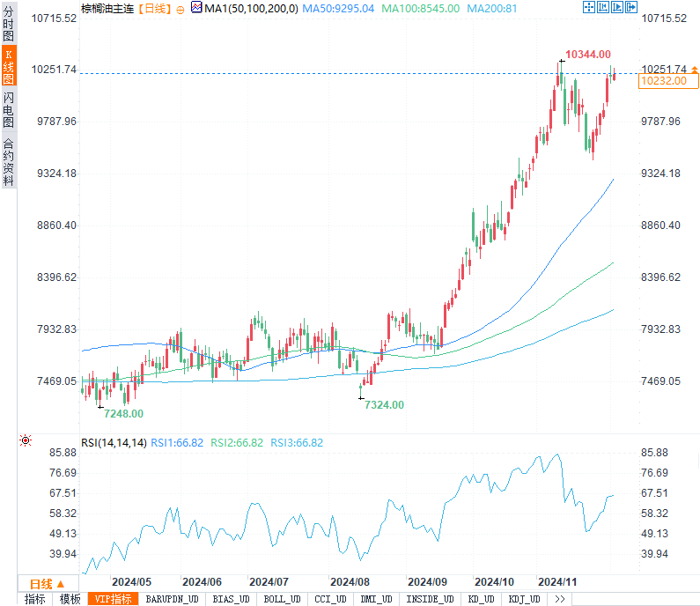Select the 指标 tab at bottom

point(35,599)
